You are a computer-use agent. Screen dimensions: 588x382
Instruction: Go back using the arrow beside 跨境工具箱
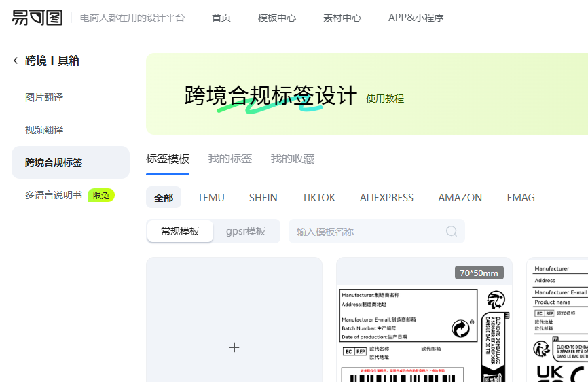pyautogui.click(x=16, y=60)
